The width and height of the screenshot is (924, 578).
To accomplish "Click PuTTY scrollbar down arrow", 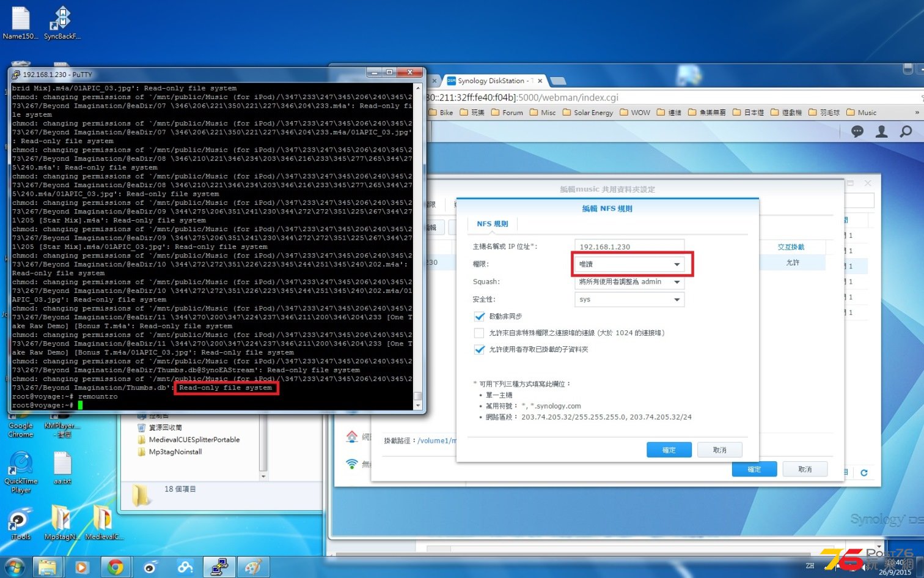I will point(418,405).
